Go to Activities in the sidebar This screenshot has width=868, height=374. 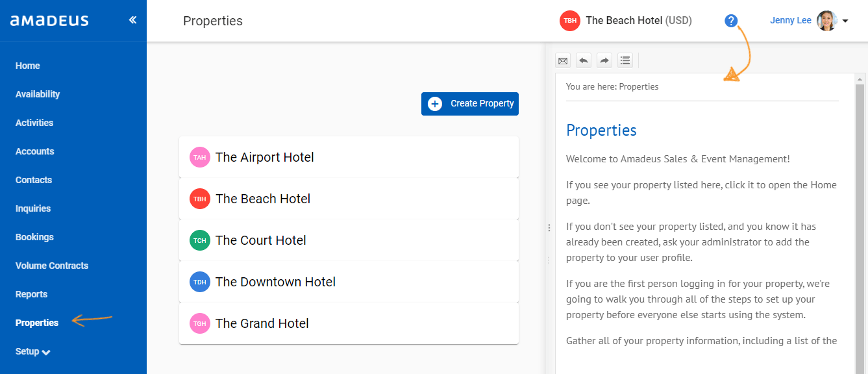[x=34, y=123]
